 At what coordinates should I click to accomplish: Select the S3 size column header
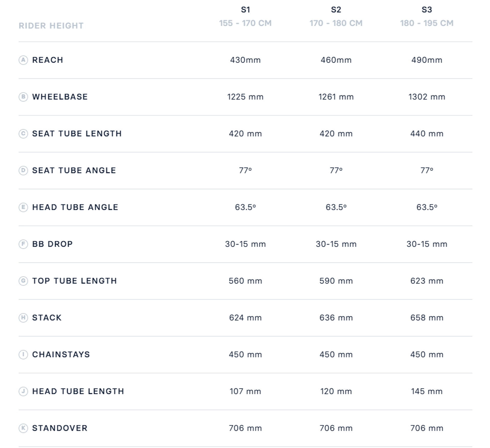coord(427,10)
